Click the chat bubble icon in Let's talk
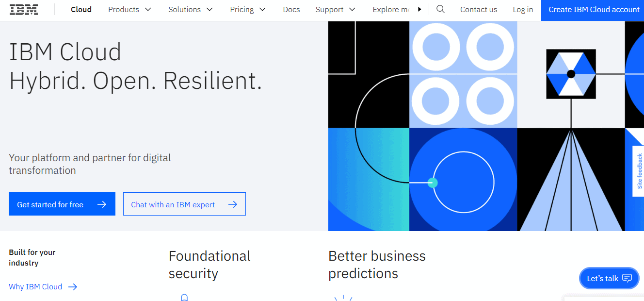 627,278
